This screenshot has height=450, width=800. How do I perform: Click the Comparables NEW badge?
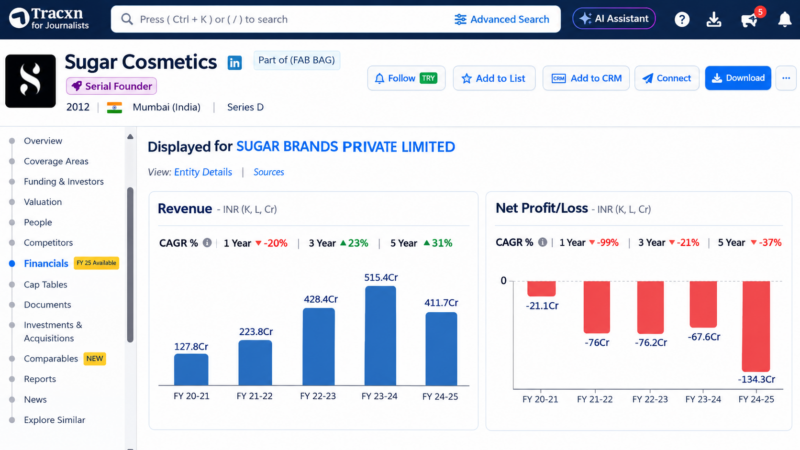click(95, 359)
